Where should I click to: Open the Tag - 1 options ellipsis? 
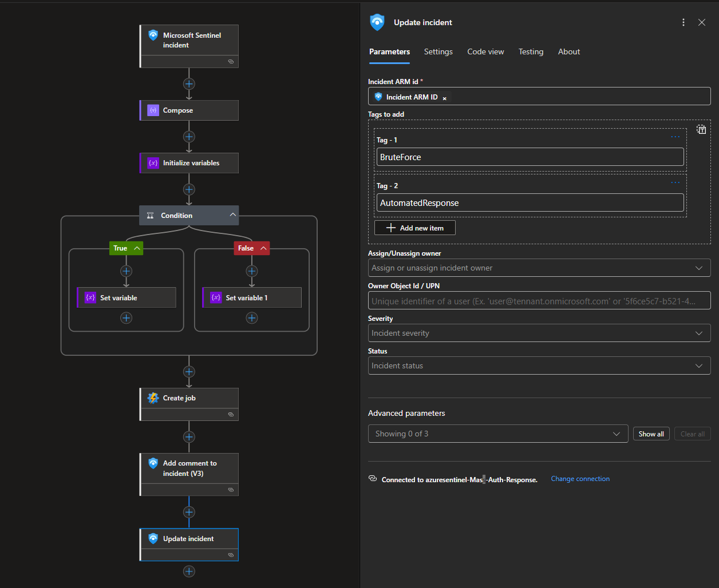coord(675,137)
